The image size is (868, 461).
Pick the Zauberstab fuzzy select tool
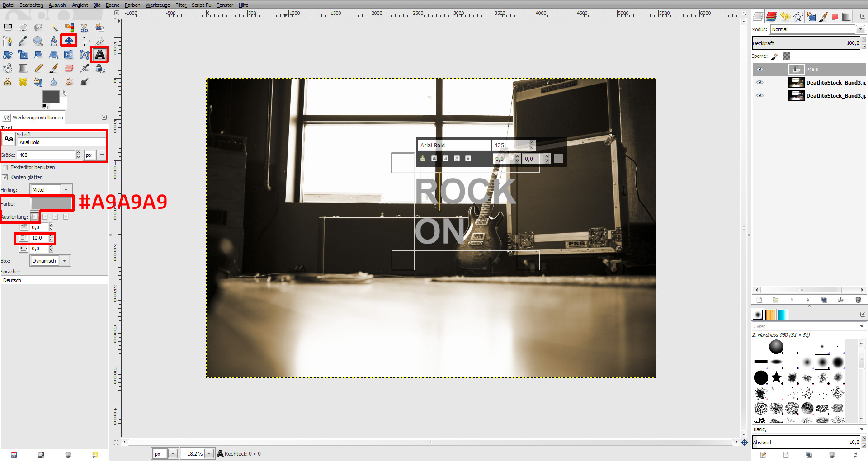tap(54, 28)
